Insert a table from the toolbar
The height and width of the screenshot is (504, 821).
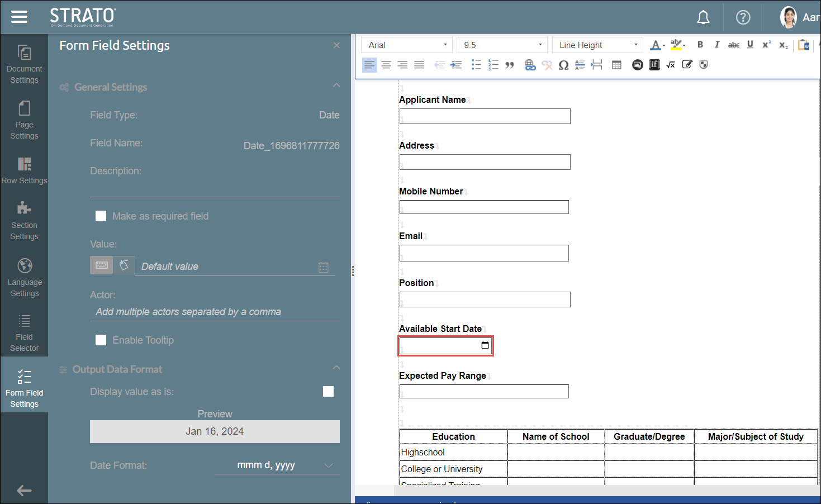(x=616, y=65)
